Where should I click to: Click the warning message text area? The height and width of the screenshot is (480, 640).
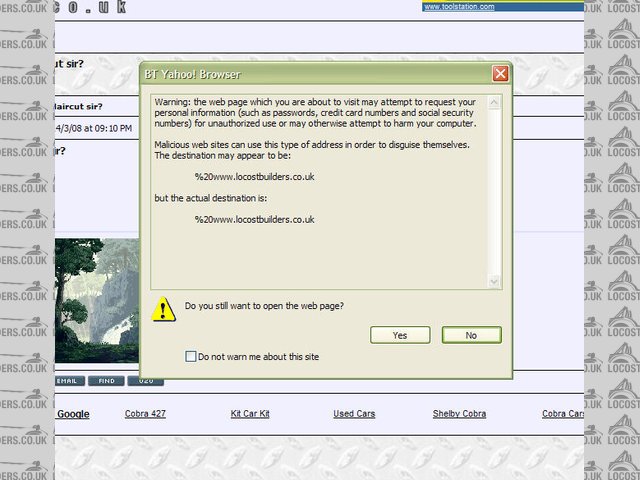(320, 190)
